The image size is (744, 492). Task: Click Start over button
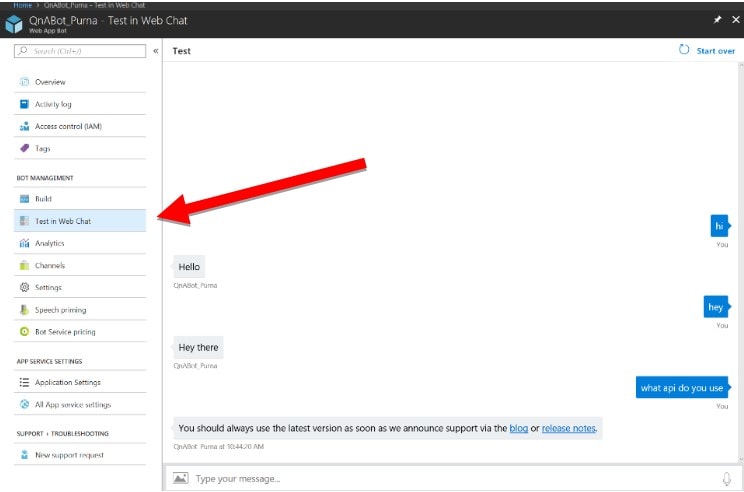(x=707, y=50)
